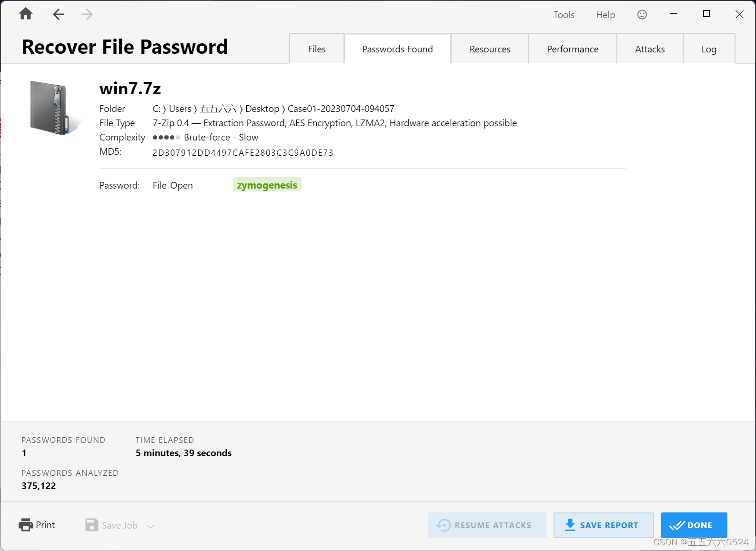756x551 pixels.
Task: Click the download icon on Save Report
Action: [570, 525]
